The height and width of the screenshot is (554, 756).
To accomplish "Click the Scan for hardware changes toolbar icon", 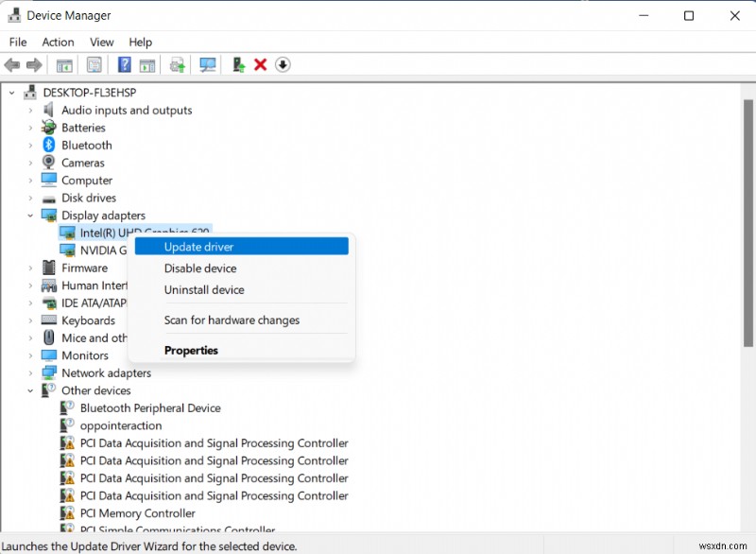I will coord(205,64).
